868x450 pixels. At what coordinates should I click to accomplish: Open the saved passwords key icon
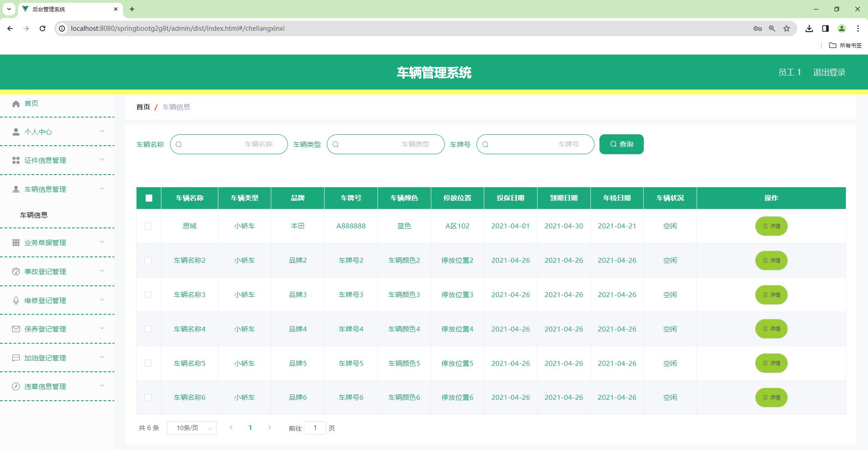tap(758, 28)
